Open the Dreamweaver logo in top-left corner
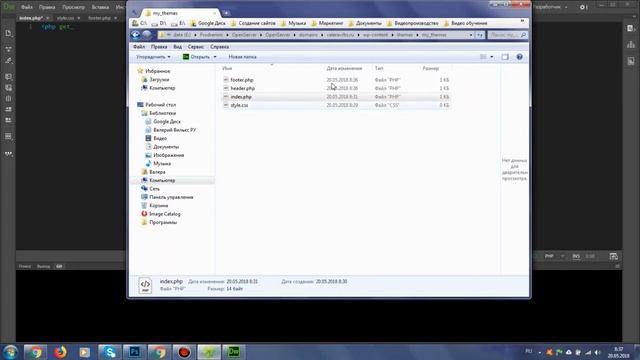Screen dimensions: 640x360 (x=9, y=7)
